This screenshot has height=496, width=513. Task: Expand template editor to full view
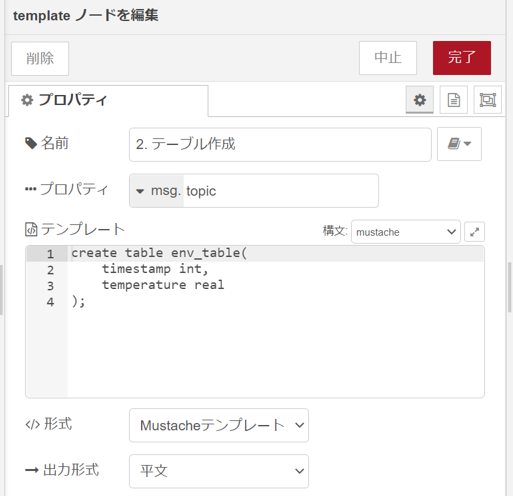point(474,232)
